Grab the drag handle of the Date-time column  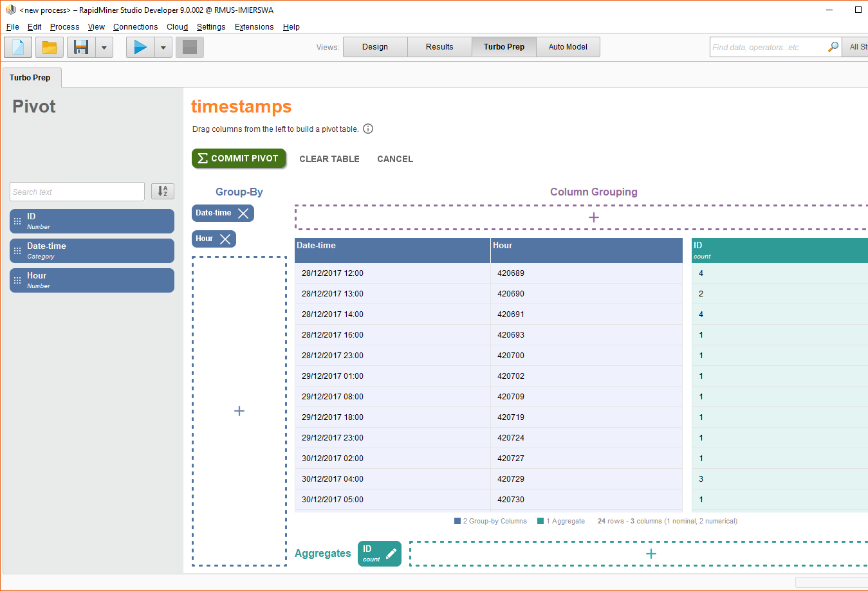[x=17, y=251]
